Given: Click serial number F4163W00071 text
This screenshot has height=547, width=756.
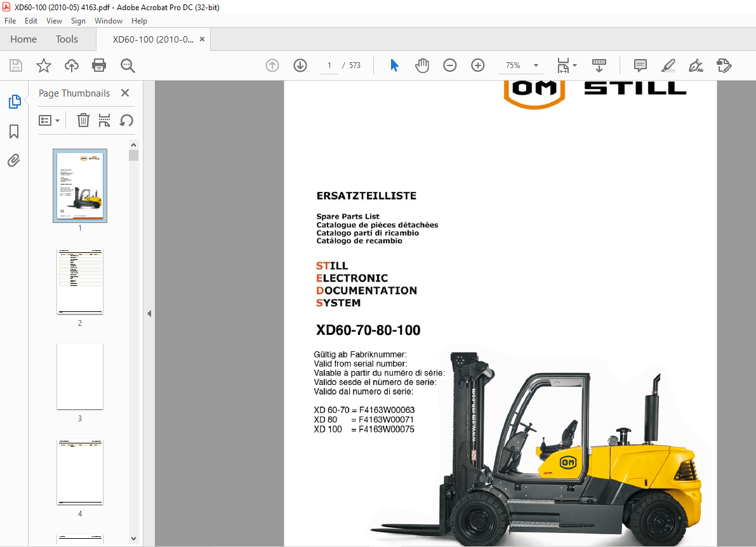Looking at the screenshot, I should pos(386,420).
